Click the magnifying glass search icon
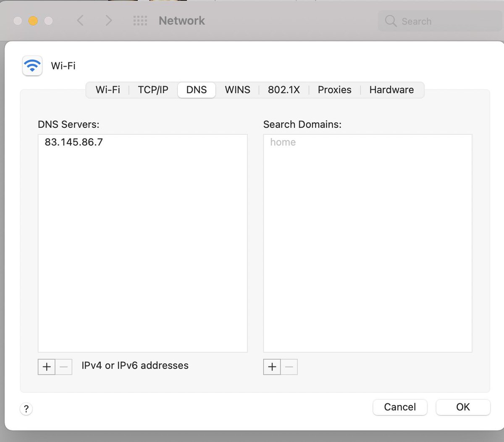504x442 pixels. pos(391,21)
